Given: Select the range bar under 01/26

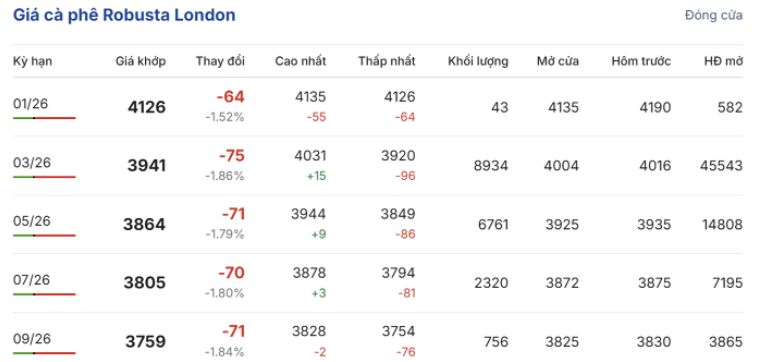Looking at the screenshot, I should tap(44, 118).
